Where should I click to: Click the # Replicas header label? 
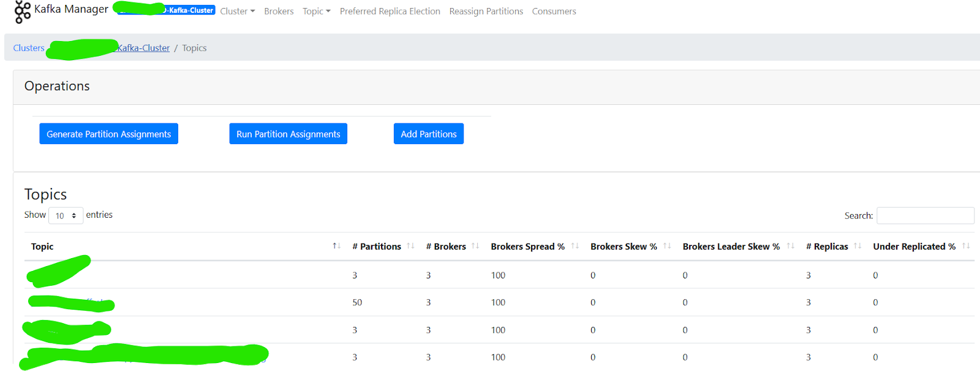pos(827,247)
